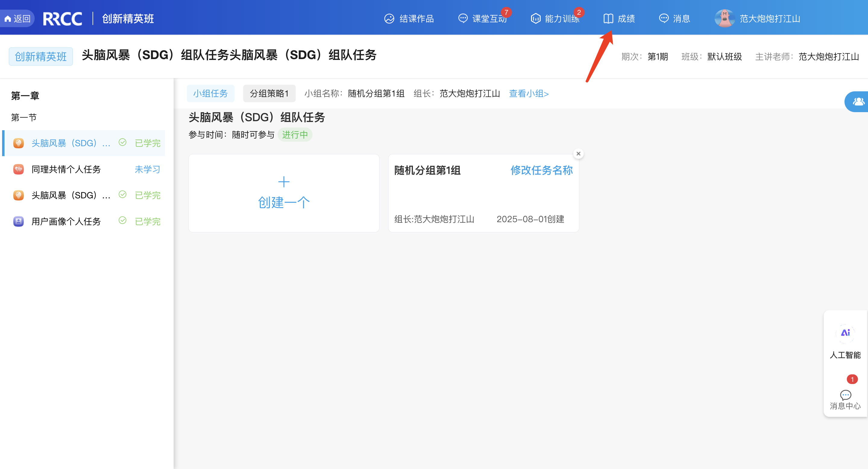Click 第1期 period value
The image size is (868, 469).
coord(657,56)
